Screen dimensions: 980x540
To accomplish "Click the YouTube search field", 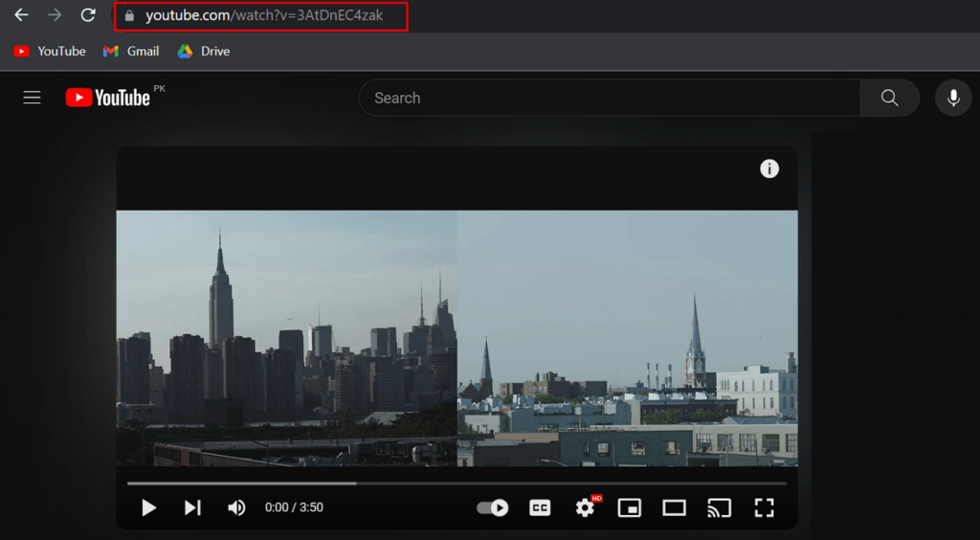I will click(609, 98).
